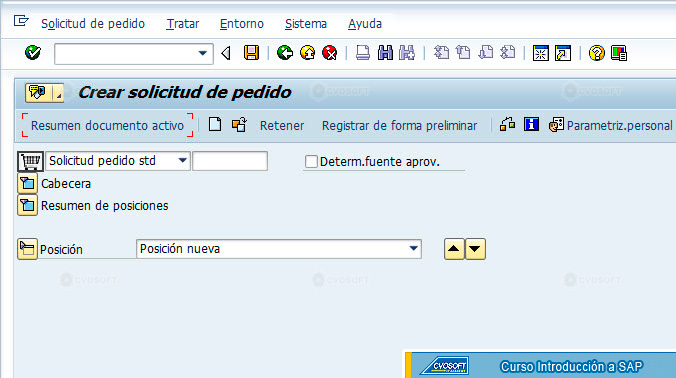
Task: Click the First Page icon
Action: click(x=441, y=53)
